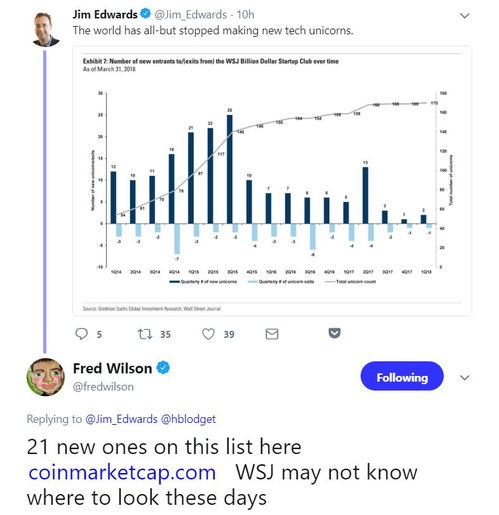Expand options chevron on Jim Edwards' tweet
Viewport: 499px width, 515px height.
coord(465,15)
